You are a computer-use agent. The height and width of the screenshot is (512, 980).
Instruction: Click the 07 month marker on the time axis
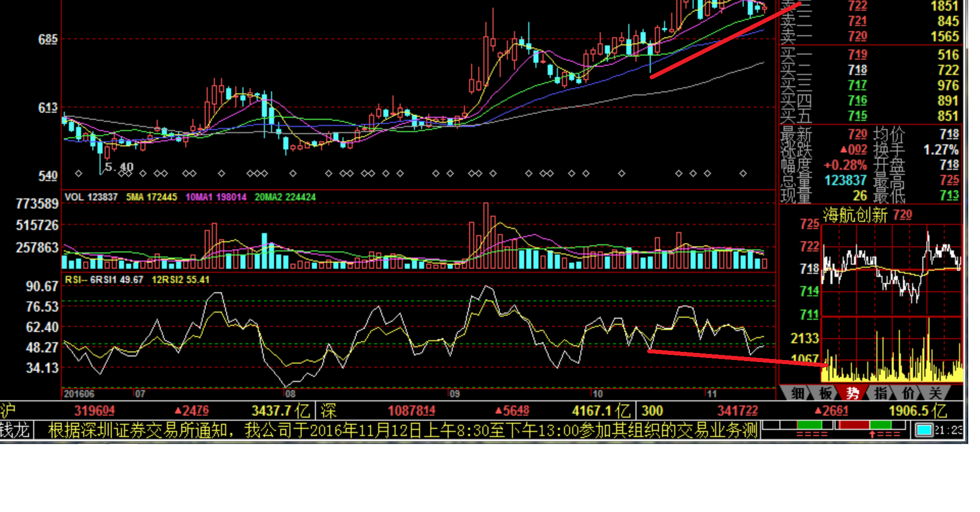[x=140, y=394]
